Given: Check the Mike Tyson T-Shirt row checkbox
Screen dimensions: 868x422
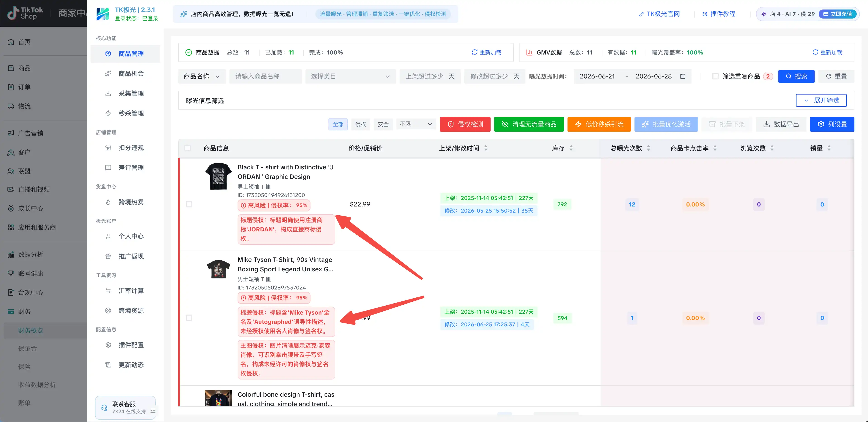Looking at the screenshot, I should [189, 318].
